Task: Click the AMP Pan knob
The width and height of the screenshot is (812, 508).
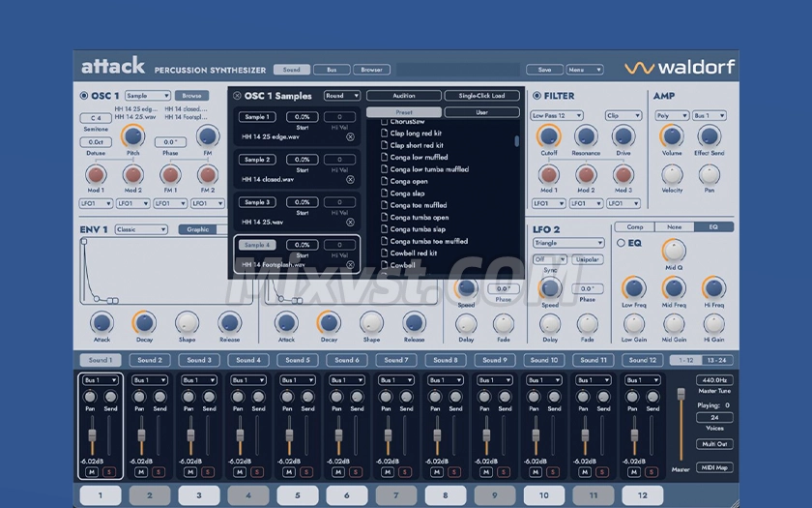Action: coord(709,175)
